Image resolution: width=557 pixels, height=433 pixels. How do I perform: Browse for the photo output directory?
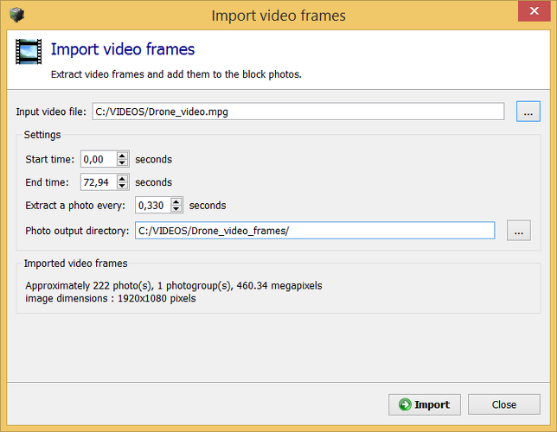click(519, 231)
